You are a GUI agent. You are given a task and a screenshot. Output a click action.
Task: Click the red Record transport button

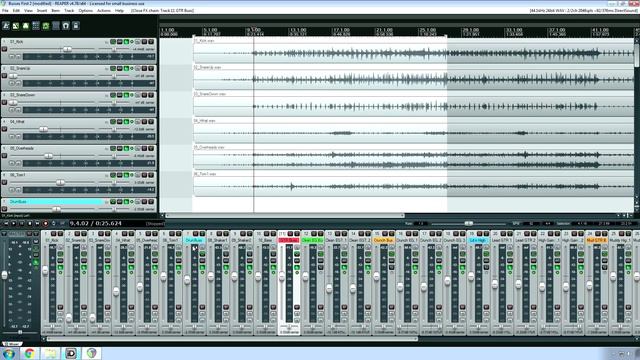pyautogui.click(x=45, y=223)
